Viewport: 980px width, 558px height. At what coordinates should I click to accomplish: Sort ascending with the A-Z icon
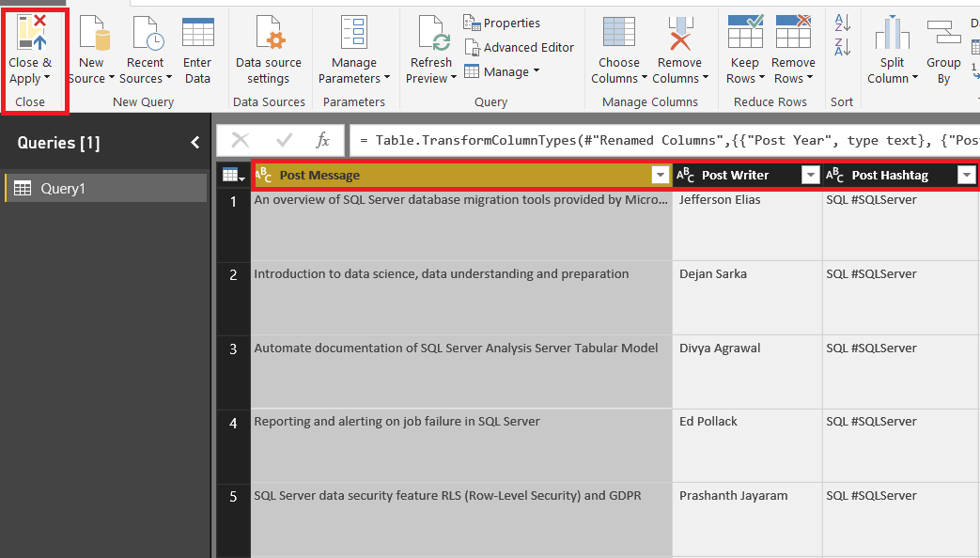(x=842, y=23)
